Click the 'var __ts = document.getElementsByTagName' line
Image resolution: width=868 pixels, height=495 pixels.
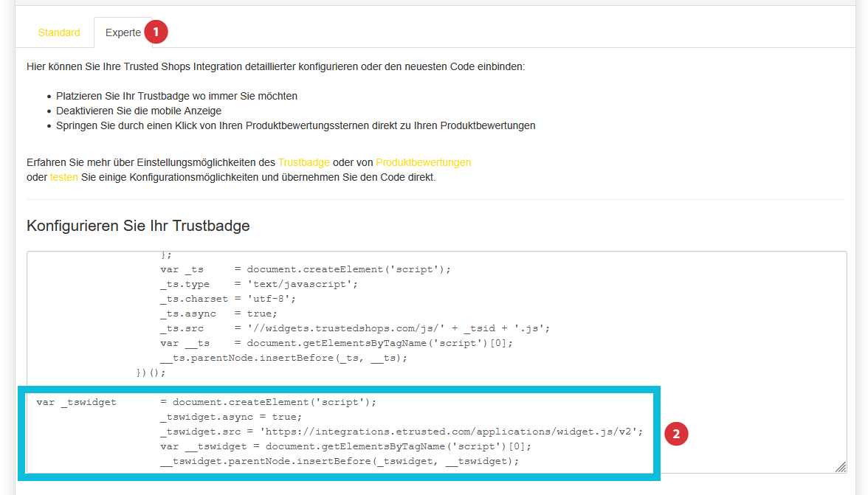click(337, 343)
